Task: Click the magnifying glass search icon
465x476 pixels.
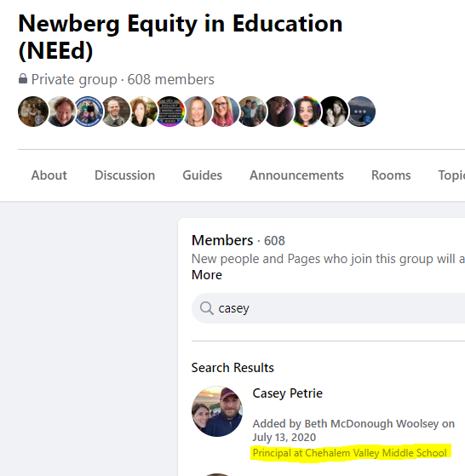Action: tap(207, 308)
